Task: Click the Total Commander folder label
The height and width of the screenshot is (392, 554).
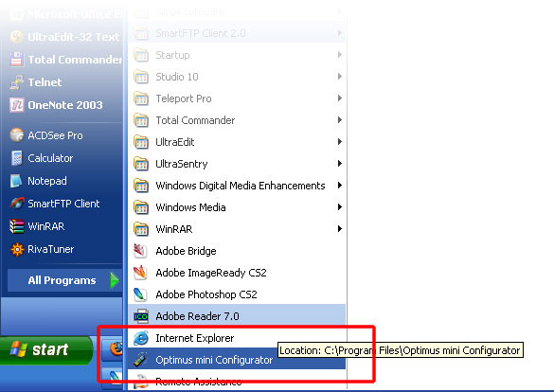Action: pos(195,120)
